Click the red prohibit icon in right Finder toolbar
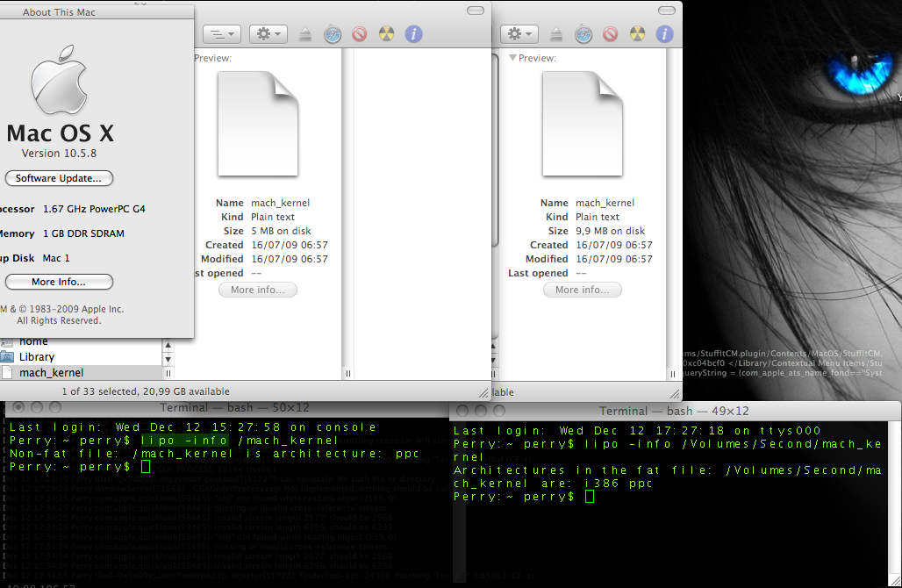This screenshot has height=588, width=902. pyautogui.click(x=611, y=34)
